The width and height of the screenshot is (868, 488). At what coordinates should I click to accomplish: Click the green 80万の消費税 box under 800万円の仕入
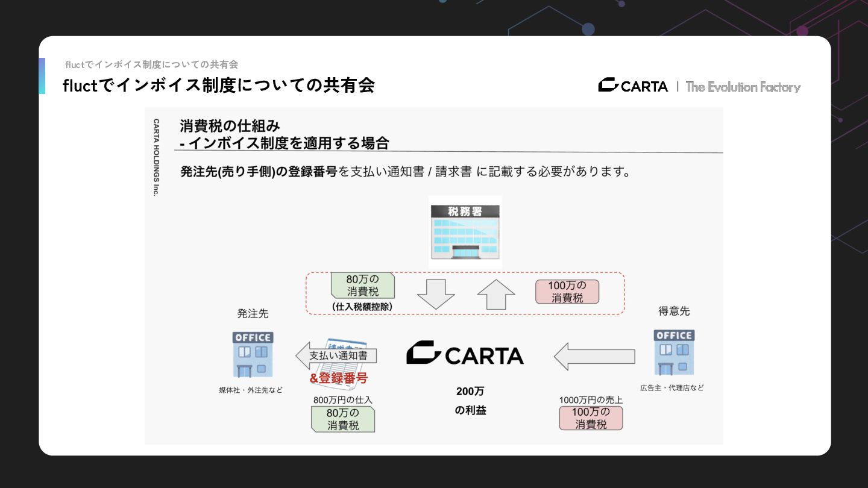[342, 419]
